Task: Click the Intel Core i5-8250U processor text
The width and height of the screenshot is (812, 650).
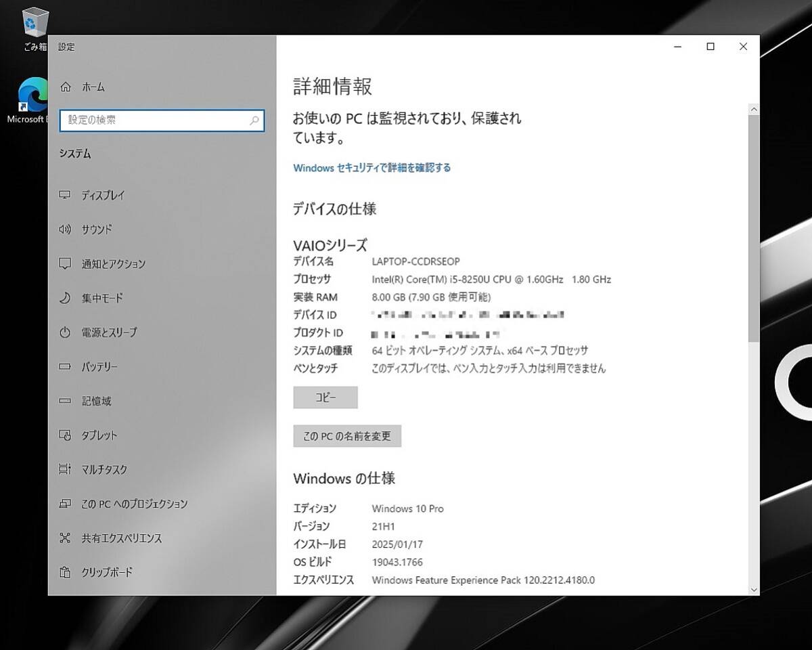Action: coord(491,279)
